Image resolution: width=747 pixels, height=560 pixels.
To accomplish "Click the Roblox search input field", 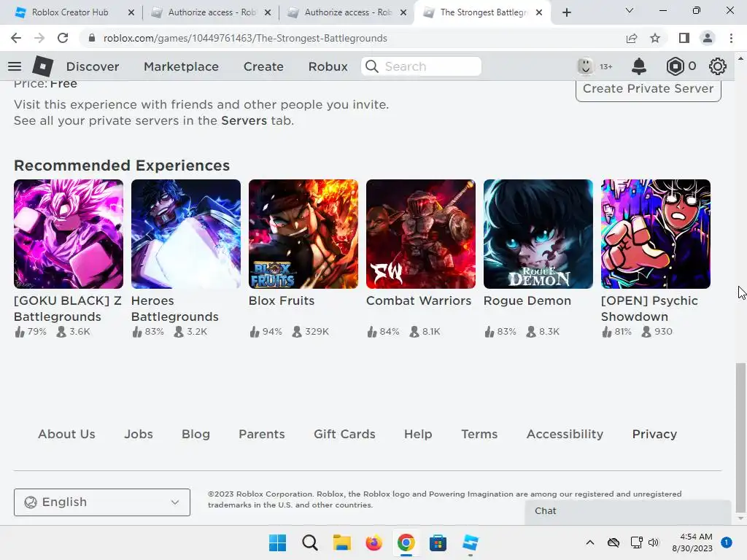I will [x=421, y=66].
